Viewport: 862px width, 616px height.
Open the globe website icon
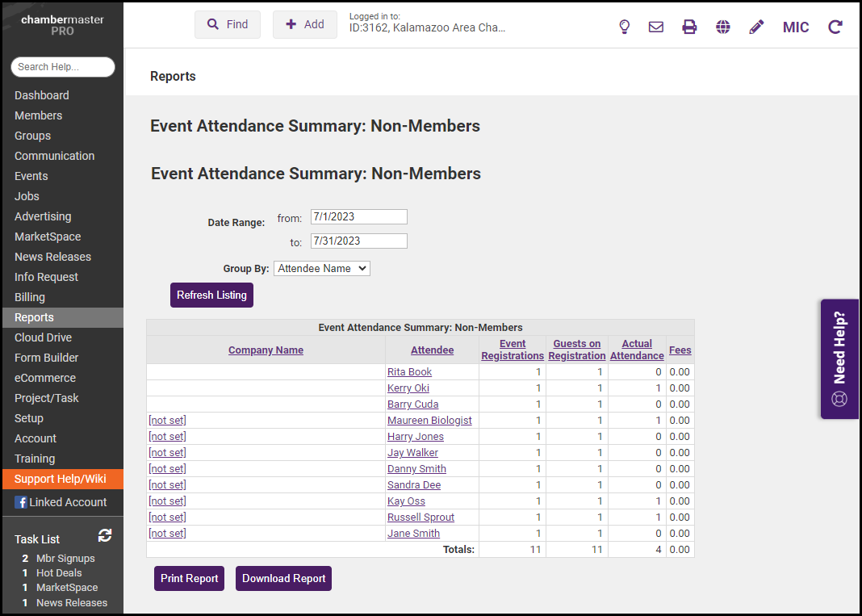pyautogui.click(x=723, y=27)
